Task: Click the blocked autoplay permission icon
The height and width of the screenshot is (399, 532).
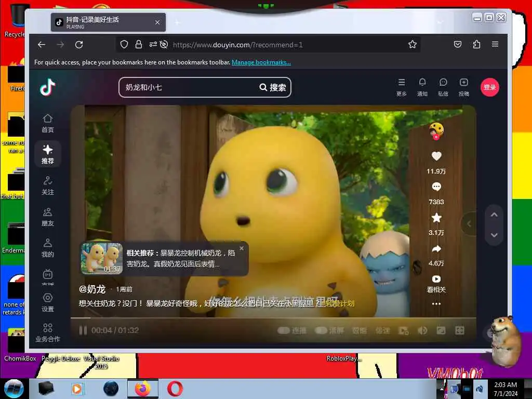Action: coord(164,45)
